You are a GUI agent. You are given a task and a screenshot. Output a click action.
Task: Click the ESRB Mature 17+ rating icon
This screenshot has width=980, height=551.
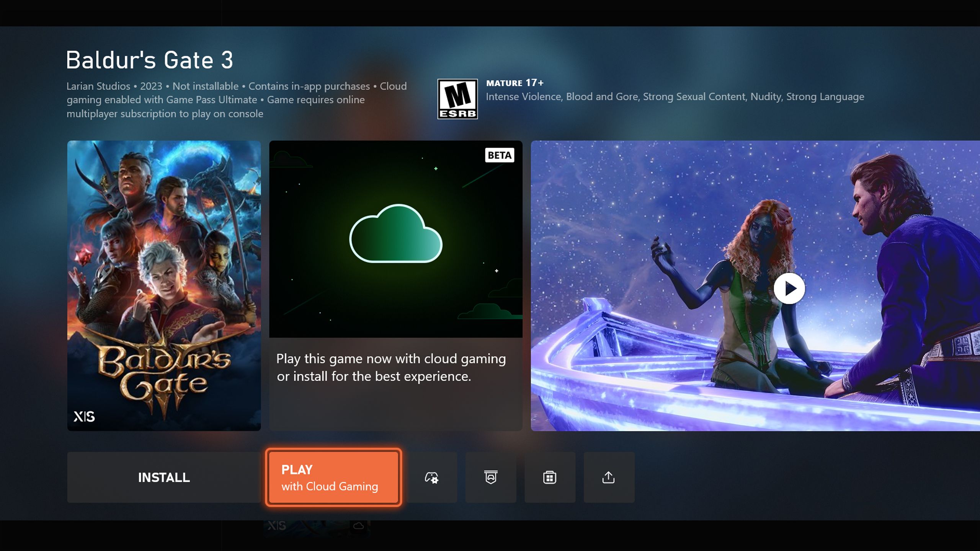(x=456, y=98)
